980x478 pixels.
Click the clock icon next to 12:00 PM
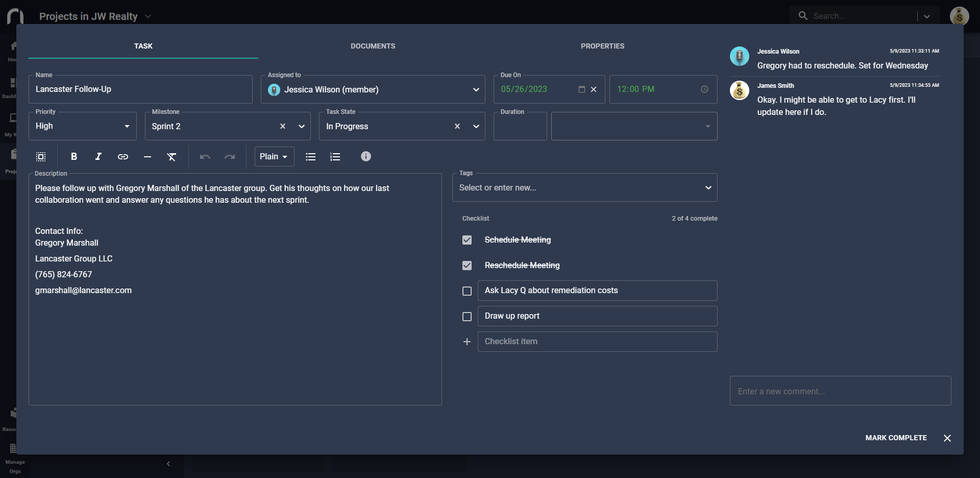coord(704,89)
